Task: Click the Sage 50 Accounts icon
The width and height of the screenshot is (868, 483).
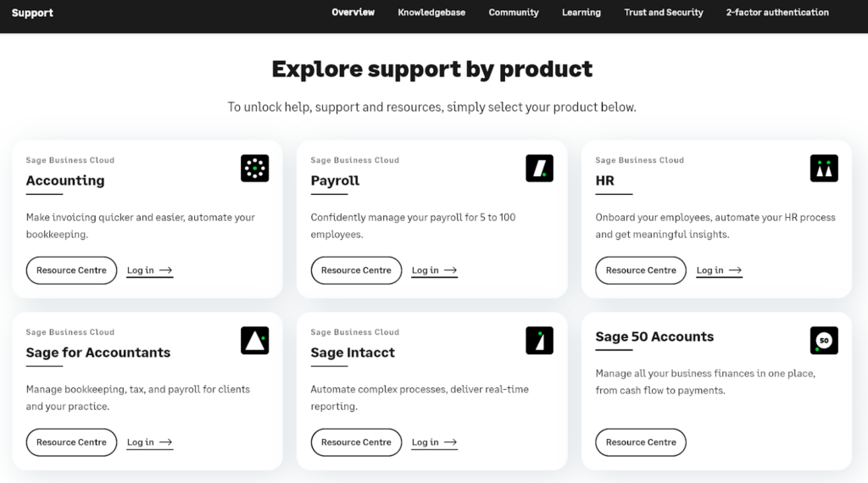Action: click(824, 341)
